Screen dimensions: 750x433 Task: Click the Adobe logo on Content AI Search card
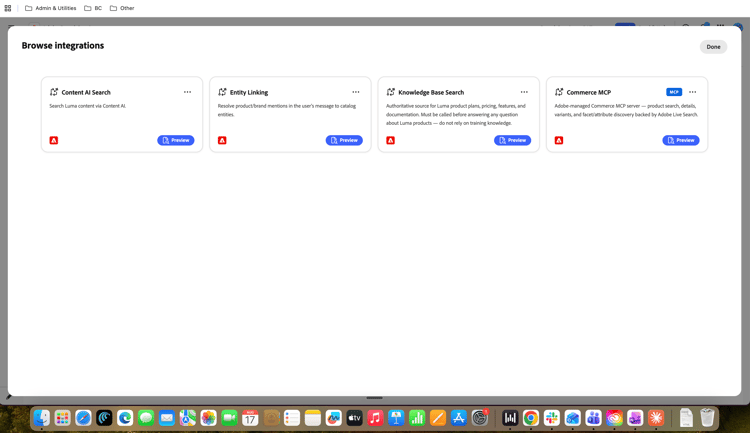point(54,140)
